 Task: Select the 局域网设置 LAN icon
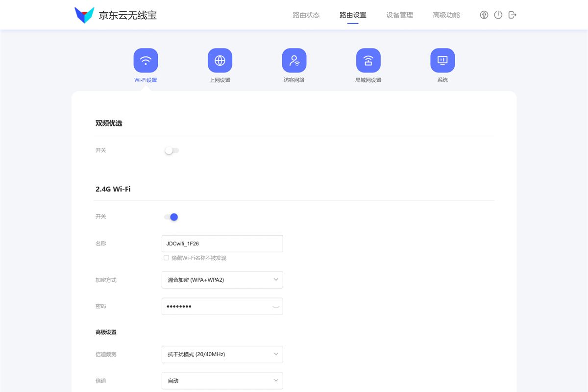368,60
